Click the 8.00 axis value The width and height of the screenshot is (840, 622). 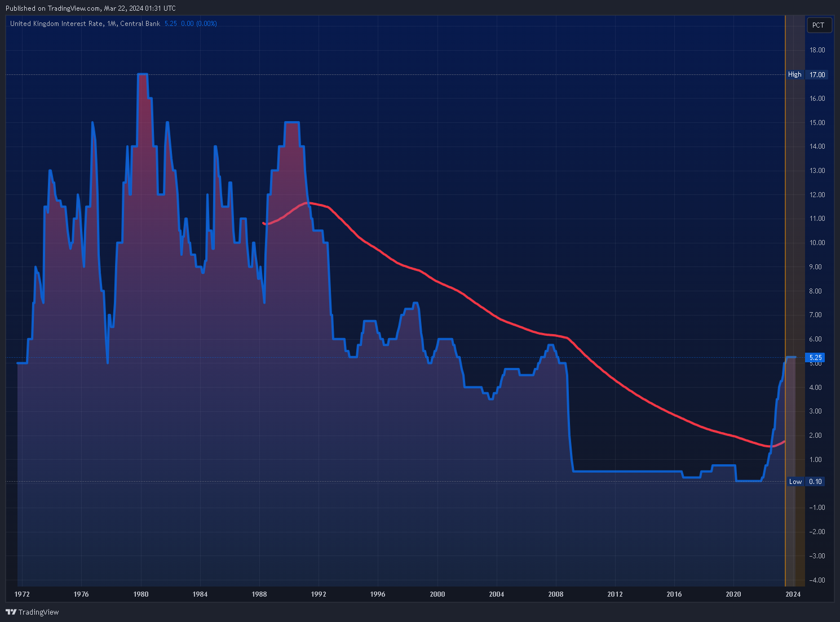pos(815,291)
